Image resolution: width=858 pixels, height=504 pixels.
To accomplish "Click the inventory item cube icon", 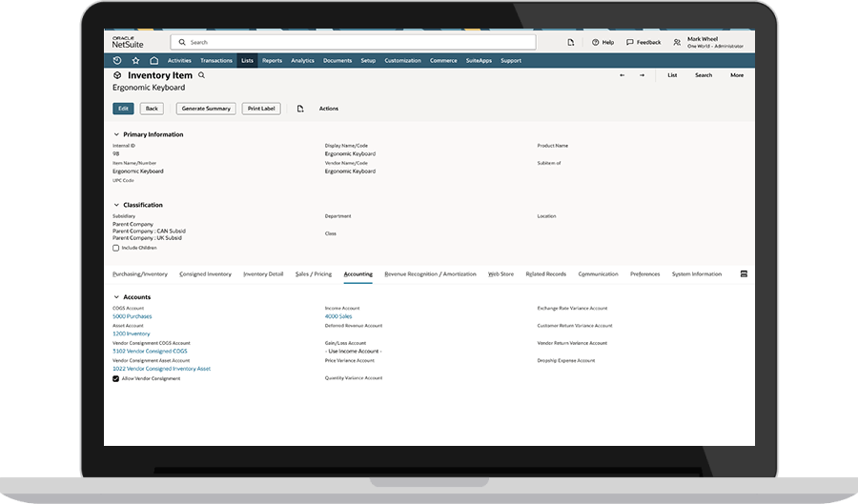I will coord(117,75).
